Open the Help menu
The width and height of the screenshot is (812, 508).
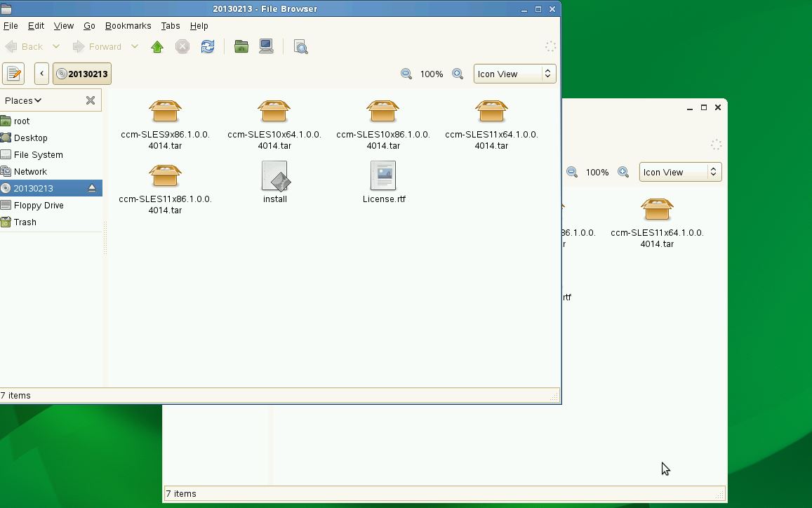coord(199,26)
